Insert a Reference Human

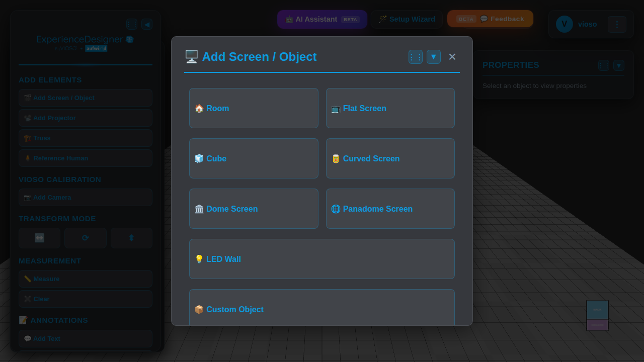tap(85, 158)
